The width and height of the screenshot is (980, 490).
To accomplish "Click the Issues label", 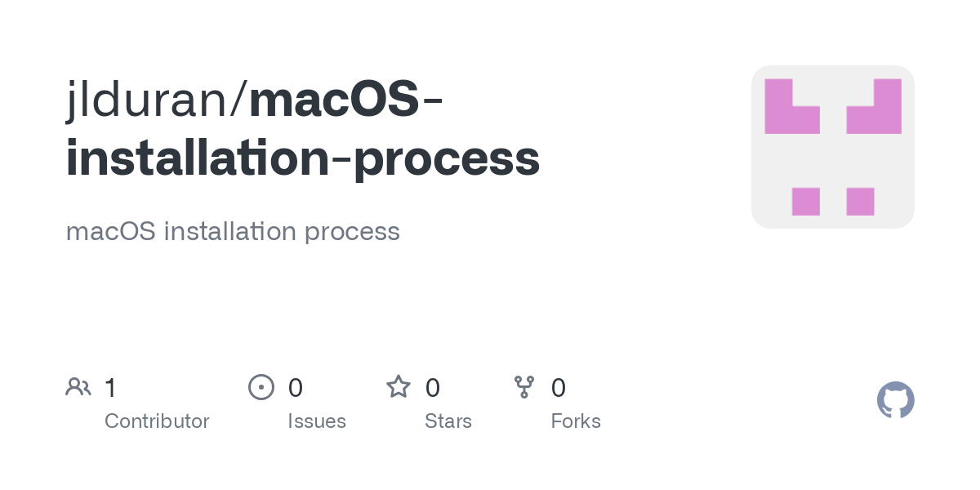I will coord(317,421).
